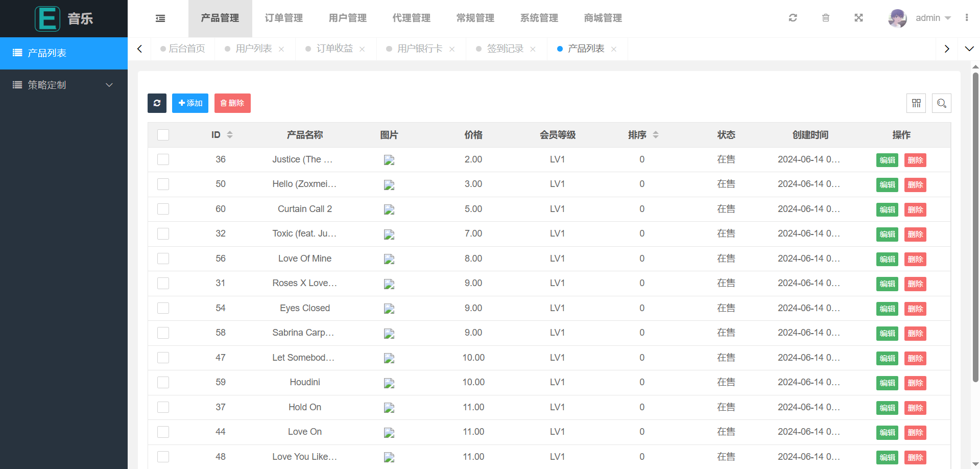Switch to the 订单管理 top menu
Screen dimensions: 980x469
283,18
